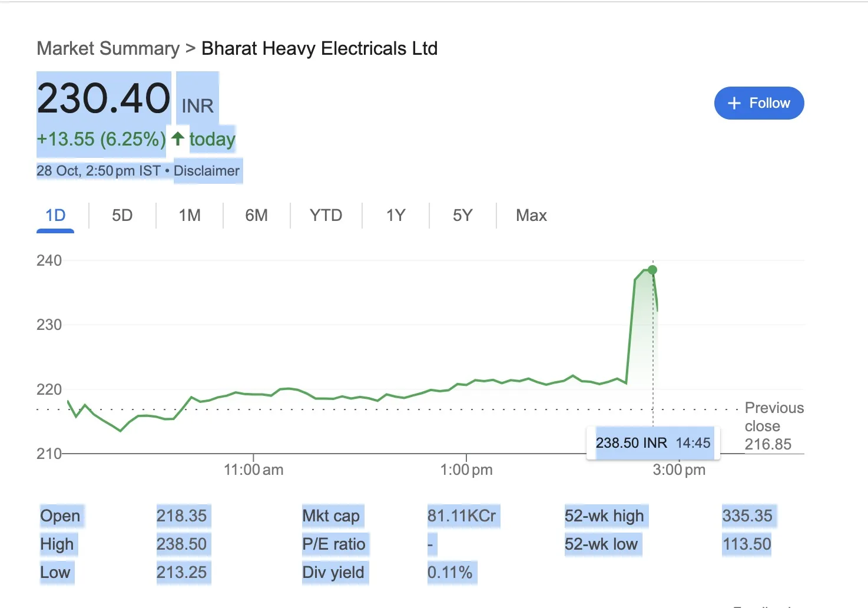The height and width of the screenshot is (608, 868).
Task: Click the Div yield value 0.11%
Action: tap(451, 572)
